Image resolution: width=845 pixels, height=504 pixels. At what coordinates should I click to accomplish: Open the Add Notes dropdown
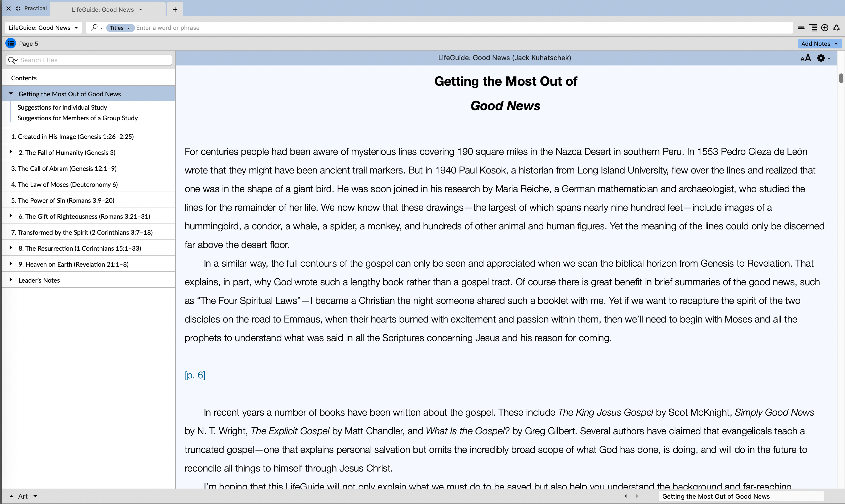819,43
